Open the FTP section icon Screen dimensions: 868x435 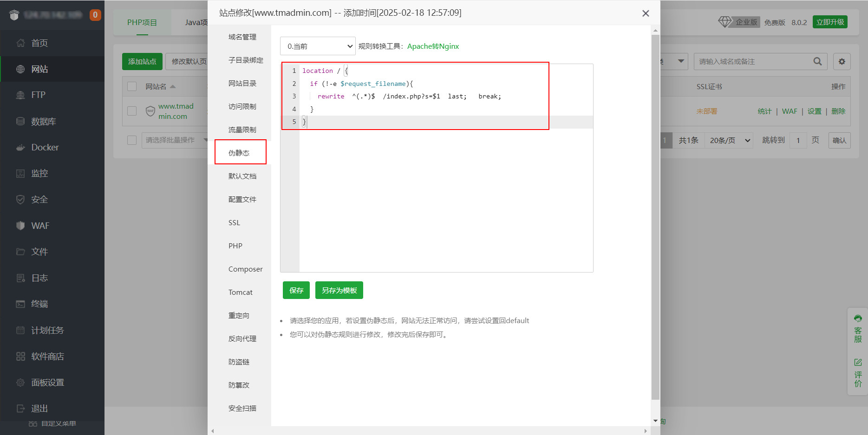point(20,95)
